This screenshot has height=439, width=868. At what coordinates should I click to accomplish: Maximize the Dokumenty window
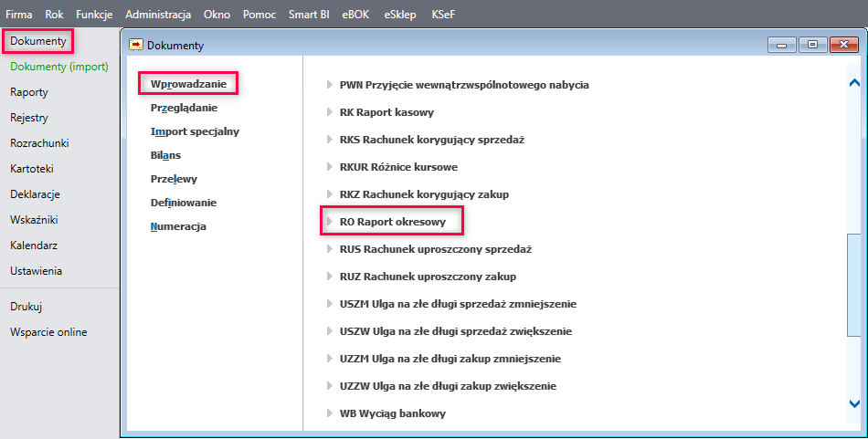pos(812,45)
